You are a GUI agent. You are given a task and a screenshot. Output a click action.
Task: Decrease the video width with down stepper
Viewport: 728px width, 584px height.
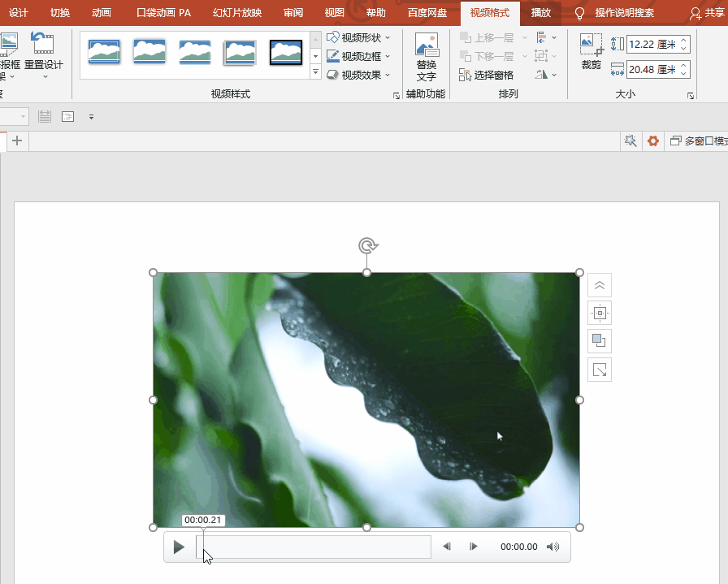(x=684, y=74)
